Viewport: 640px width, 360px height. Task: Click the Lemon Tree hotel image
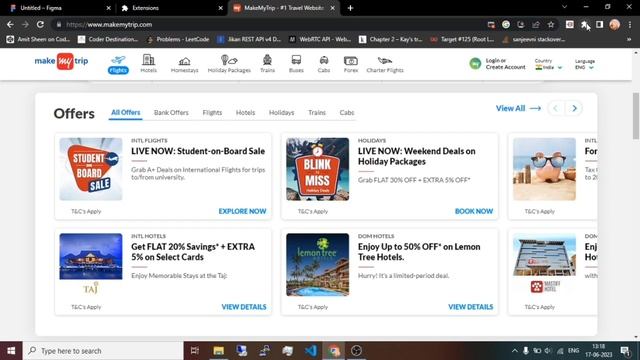point(318,264)
